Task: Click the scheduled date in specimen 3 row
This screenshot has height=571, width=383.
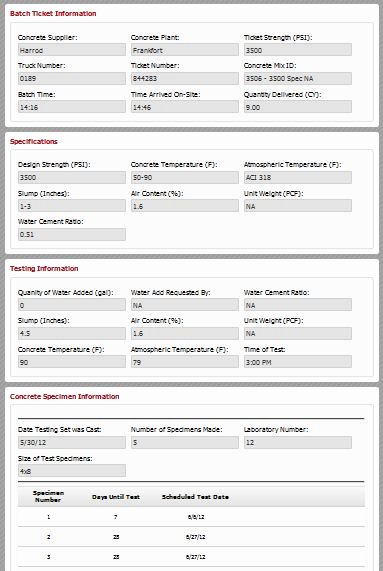Action: 196,557
